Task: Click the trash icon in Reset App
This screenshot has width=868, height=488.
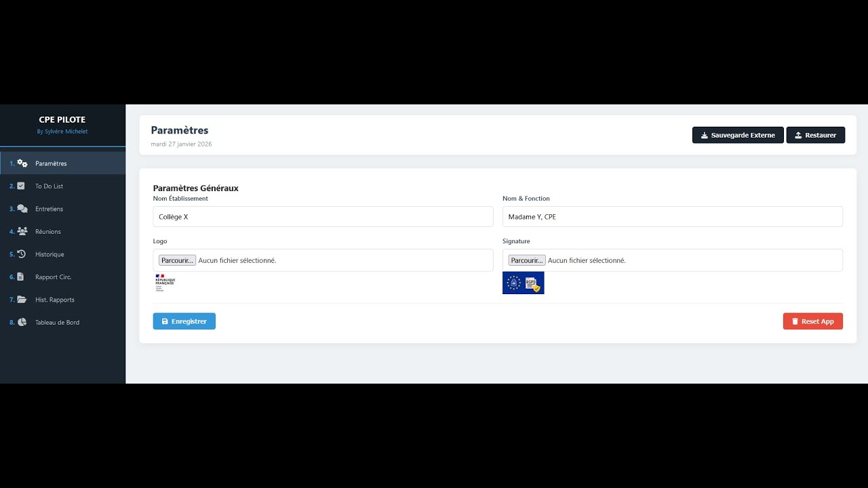Action: click(x=795, y=321)
